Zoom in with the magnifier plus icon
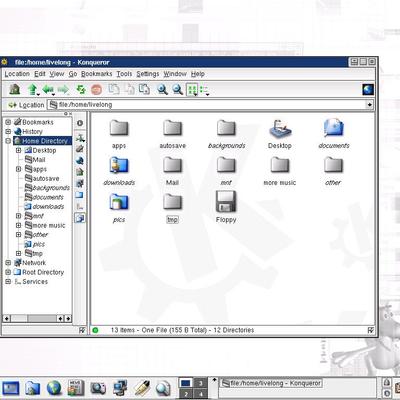Image resolution: width=400 pixels, height=400 pixels. click(x=163, y=89)
